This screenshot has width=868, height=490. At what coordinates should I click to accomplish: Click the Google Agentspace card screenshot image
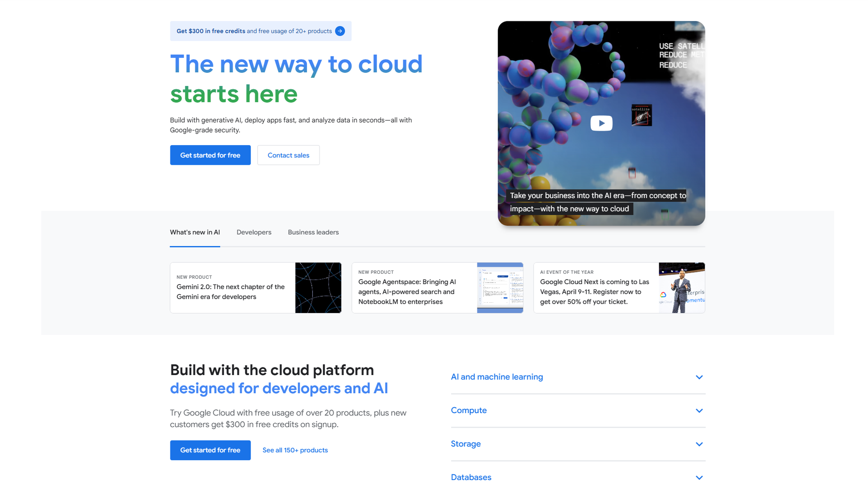(500, 287)
